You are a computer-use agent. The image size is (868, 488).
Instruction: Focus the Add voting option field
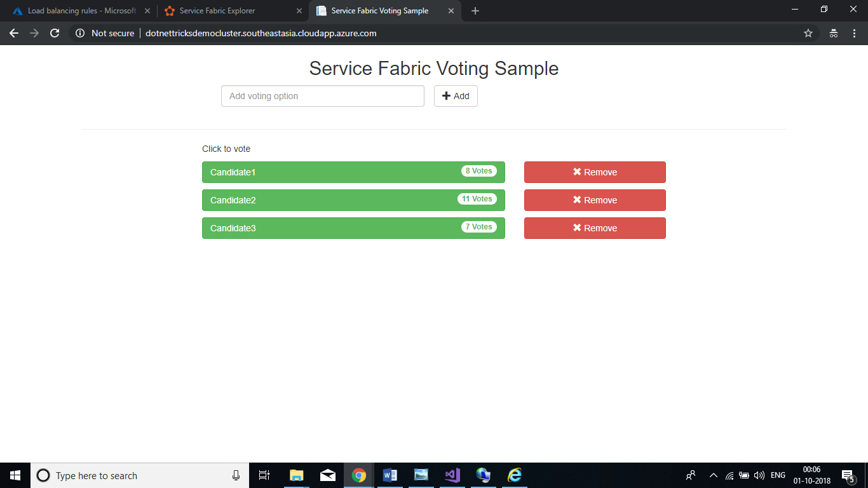(323, 96)
